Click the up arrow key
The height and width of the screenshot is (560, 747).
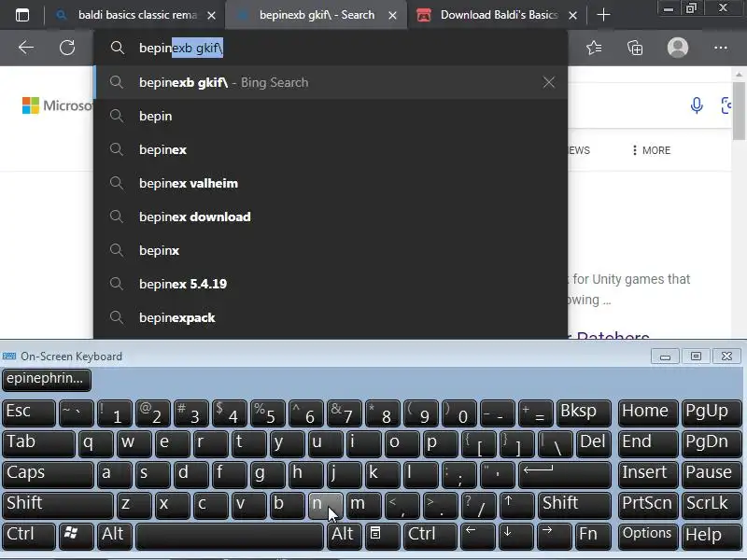coord(516,505)
